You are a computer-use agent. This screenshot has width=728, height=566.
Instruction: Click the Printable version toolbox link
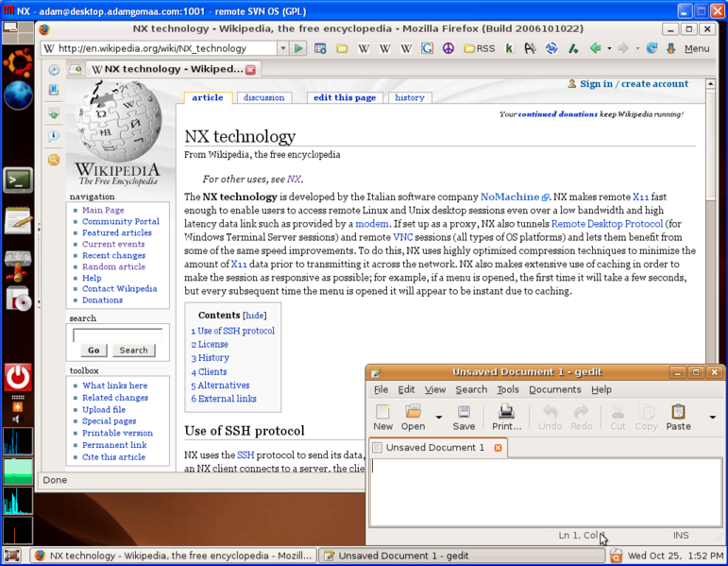(117, 433)
